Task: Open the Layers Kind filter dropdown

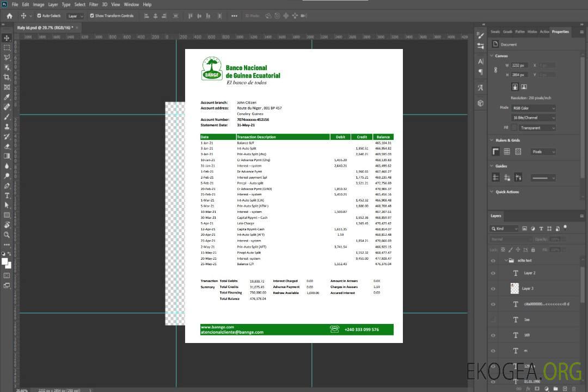Action: click(504, 229)
